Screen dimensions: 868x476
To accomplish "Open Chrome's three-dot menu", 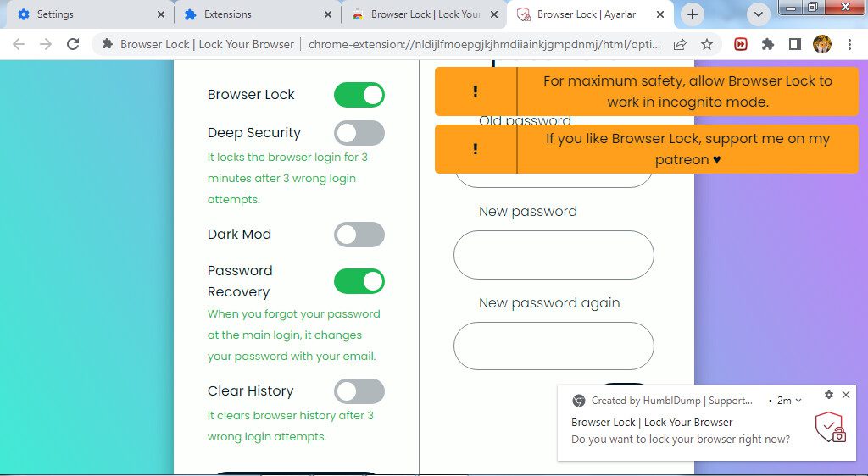I will point(849,44).
